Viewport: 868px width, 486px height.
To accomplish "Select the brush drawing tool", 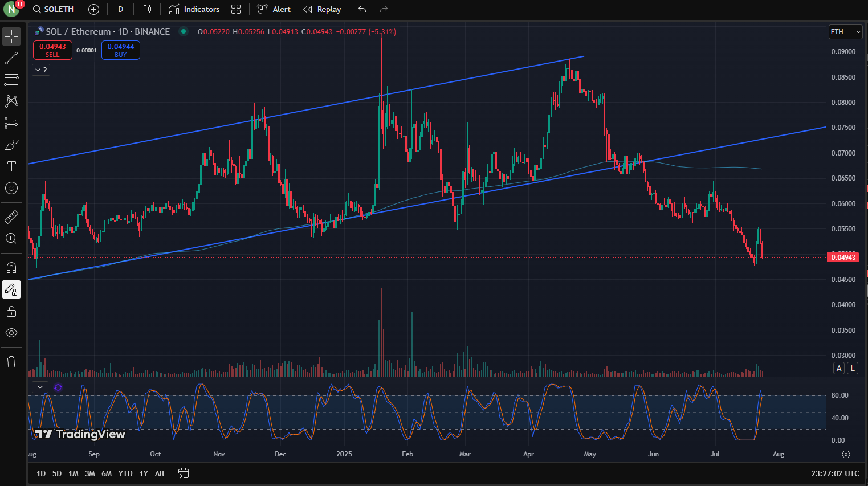I will click(x=11, y=145).
